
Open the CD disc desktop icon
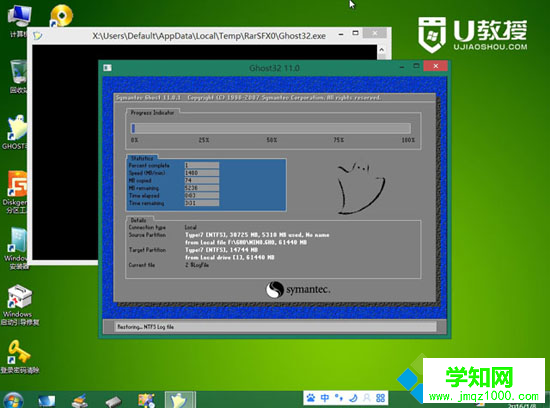coord(61,15)
